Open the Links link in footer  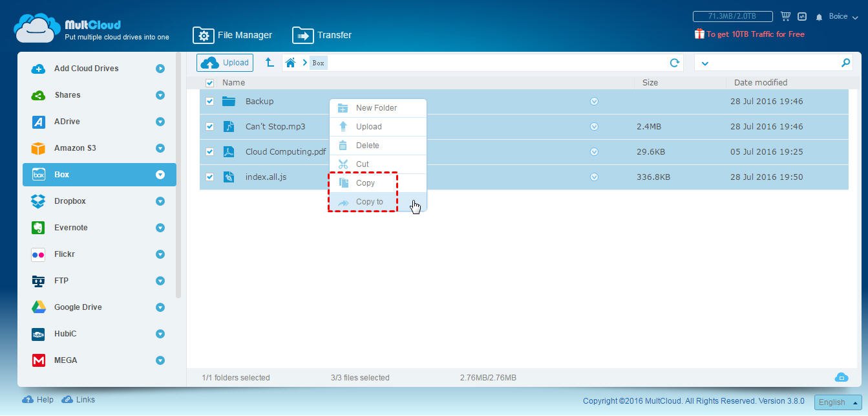pyautogui.click(x=78, y=400)
